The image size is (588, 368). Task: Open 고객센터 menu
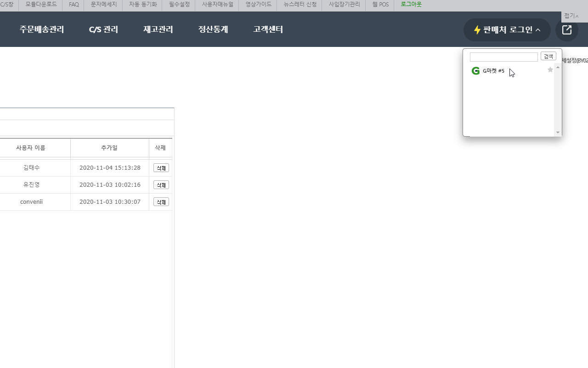[268, 29]
